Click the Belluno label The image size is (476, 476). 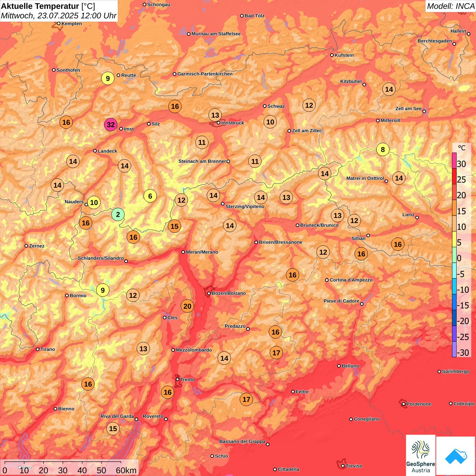350,366
